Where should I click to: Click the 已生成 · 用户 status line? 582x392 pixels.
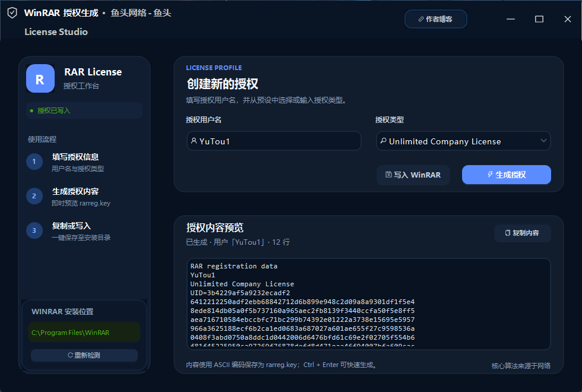[x=238, y=242]
